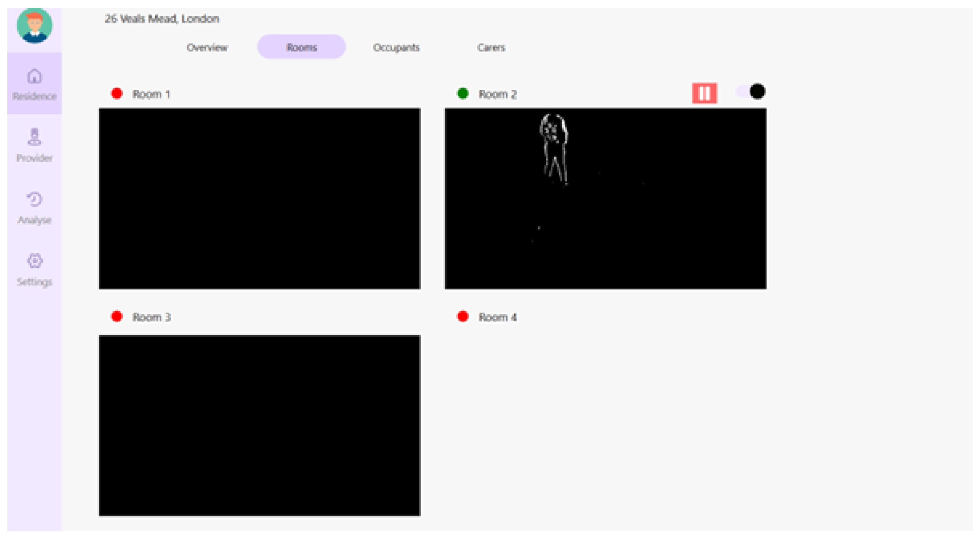Click the Room 1 video feed
The width and height of the screenshot is (980, 540).
pyautogui.click(x=260, y=199)
